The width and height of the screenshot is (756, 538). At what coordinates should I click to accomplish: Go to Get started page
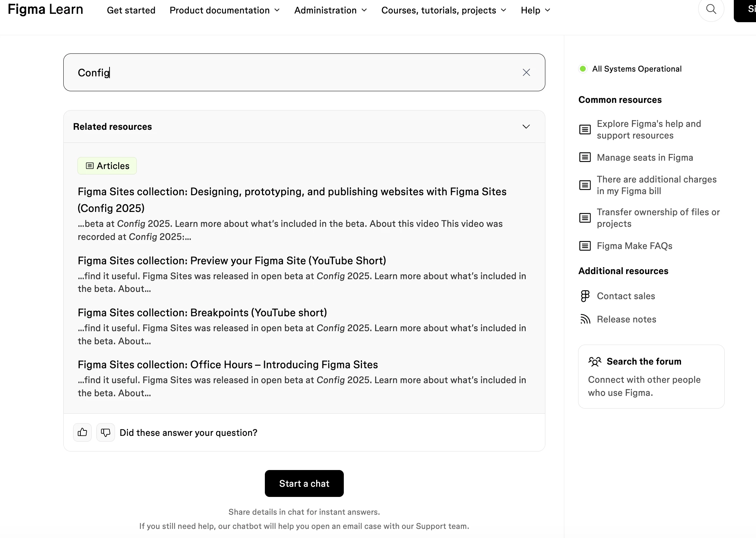[x=131, y=10]
